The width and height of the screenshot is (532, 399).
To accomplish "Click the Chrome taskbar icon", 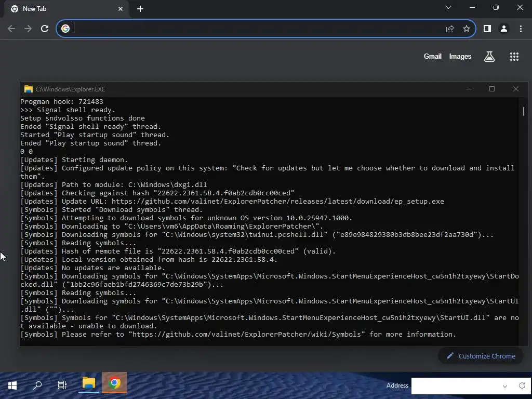I will [114, 383].
